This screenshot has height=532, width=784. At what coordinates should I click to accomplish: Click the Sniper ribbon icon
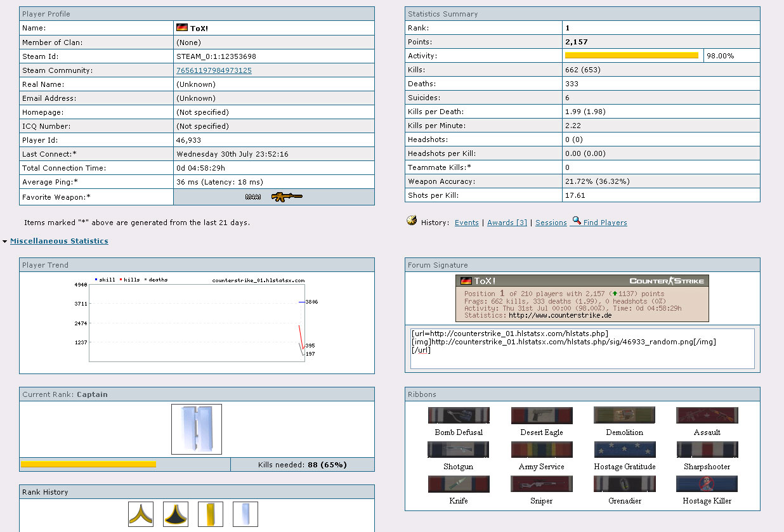(x=542, y=484)
